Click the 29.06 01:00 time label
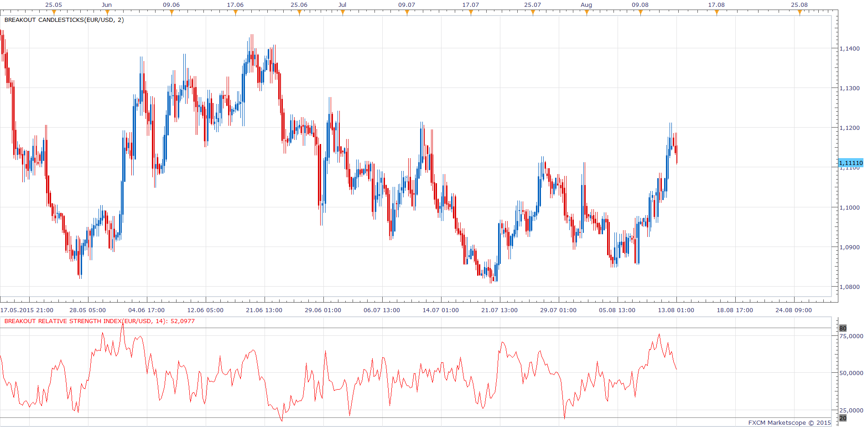 pos(323,310)
